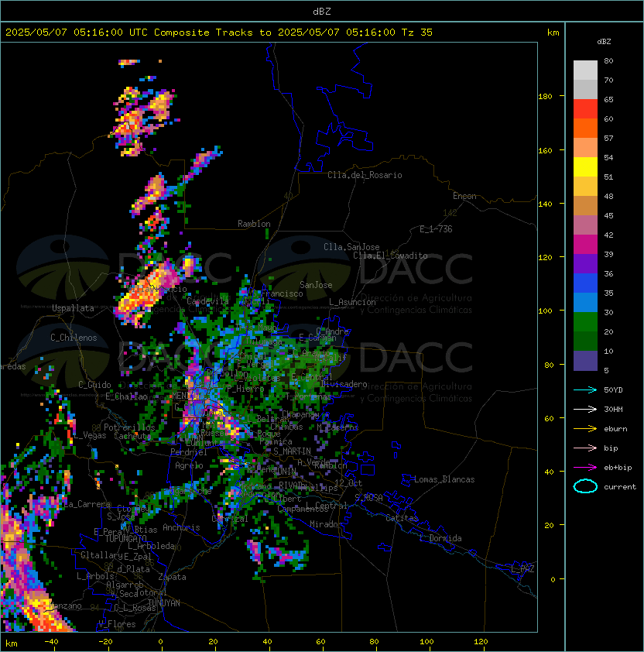The width and height of the screenshot is (644, 652).
Task: Click the Clla.del_Rosario map label
Action: click(x=365, y=175)
